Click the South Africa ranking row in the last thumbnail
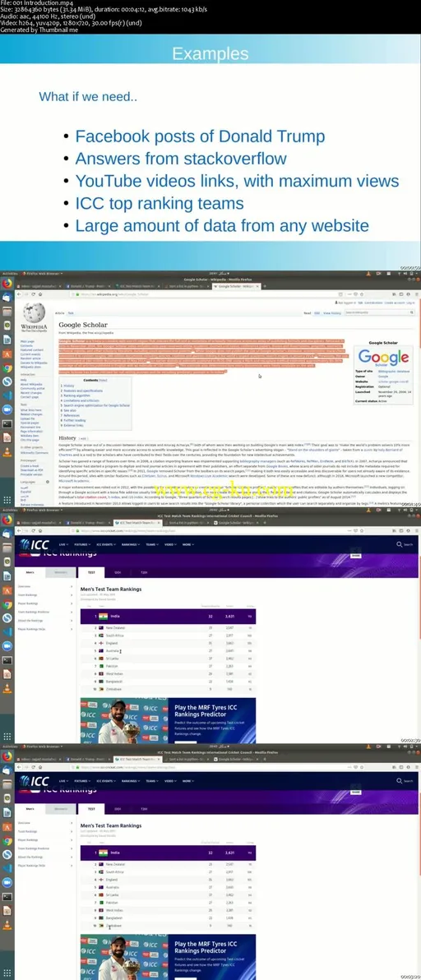 (168, 871)
